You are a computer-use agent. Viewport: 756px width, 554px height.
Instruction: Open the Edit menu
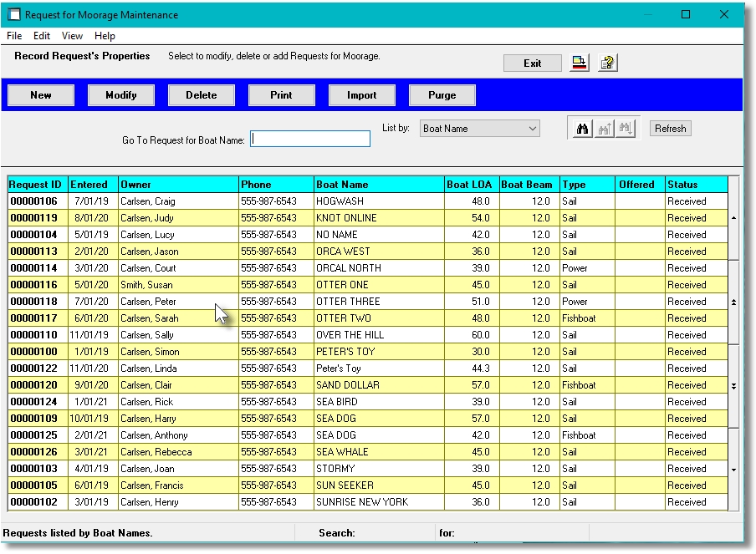pyautogui.click(x=41, y=36)
